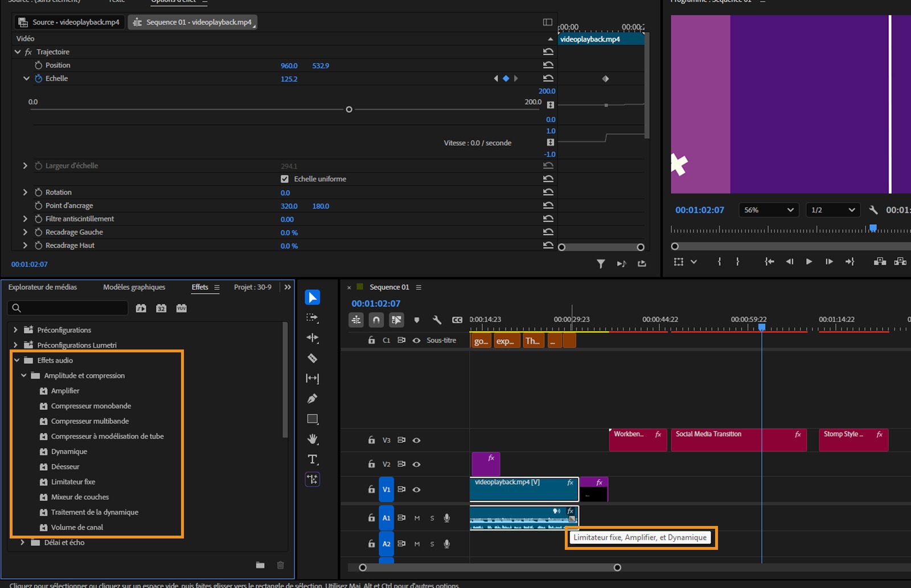Collapse the Amplitude et compression folder
The image size is (911, 588).
pyautogui.click(x=24, y=375)
